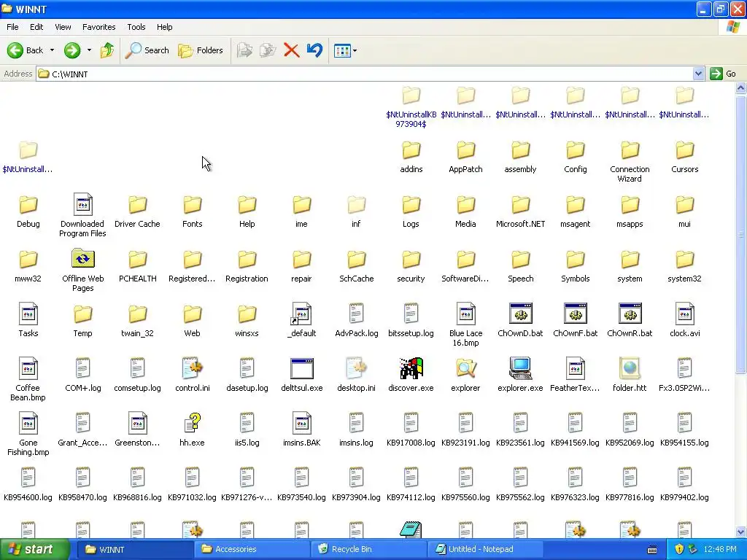Expand the Address bar dropdown

tap(698, 74)
